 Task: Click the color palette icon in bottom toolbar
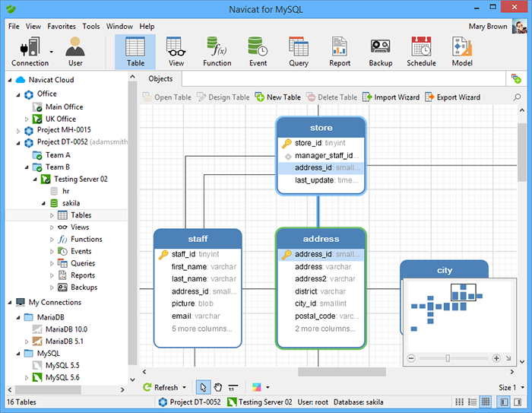[x=257, y=387]
